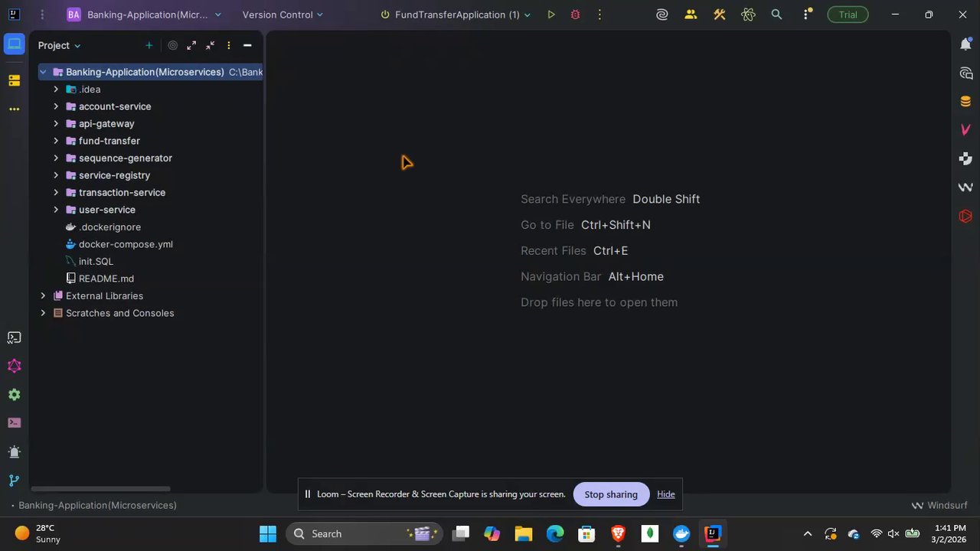980x551 pixels.
Task: Open build tools hammer-wrench icon
Action: [719, 15]
